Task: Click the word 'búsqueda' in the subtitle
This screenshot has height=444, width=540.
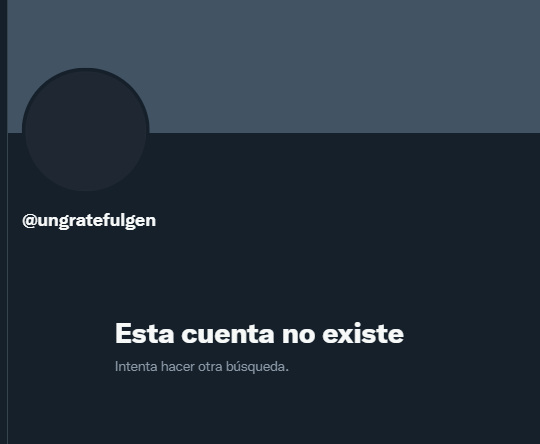Action: (x=256, y=366)
